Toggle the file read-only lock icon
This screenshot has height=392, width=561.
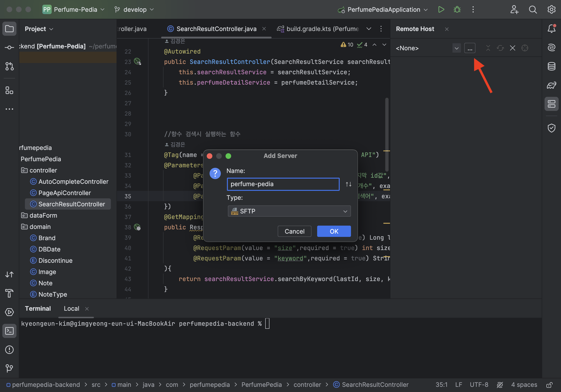[549, 385]
